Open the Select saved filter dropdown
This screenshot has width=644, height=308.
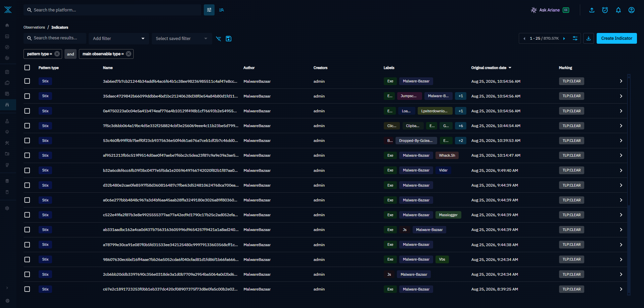click(x=182, y=39)
